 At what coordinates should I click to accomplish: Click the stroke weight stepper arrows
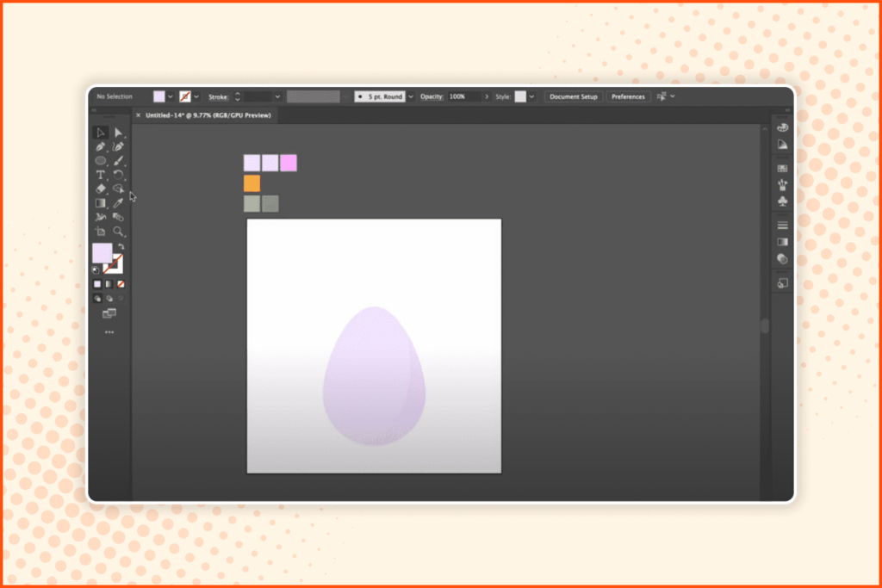pos(238,96)
